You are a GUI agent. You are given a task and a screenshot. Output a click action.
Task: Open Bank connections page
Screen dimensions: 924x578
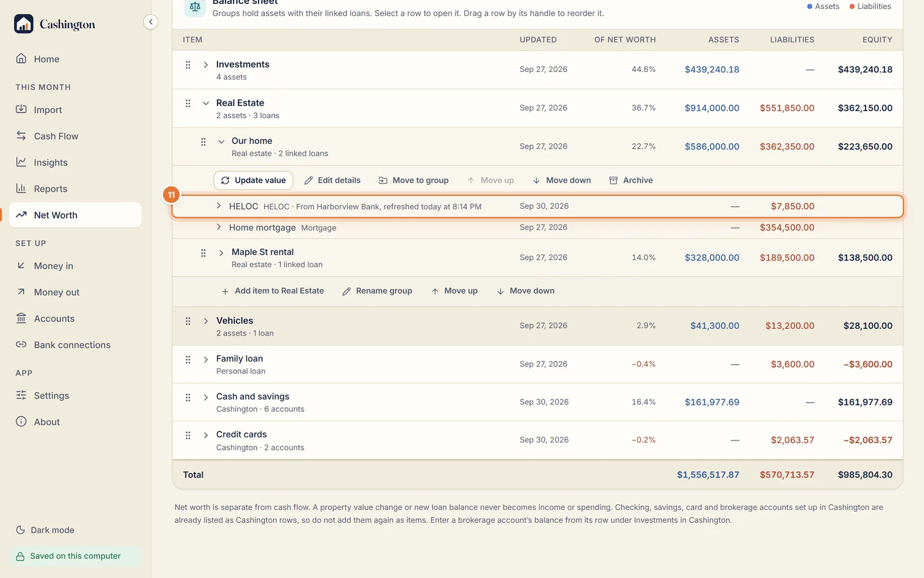76,345
